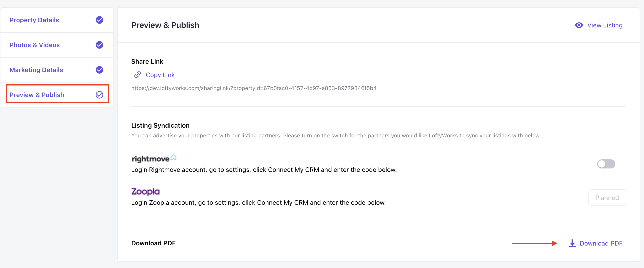Click the Zoopla login instruction text
The image size is (644, 268).
(258, 203)
